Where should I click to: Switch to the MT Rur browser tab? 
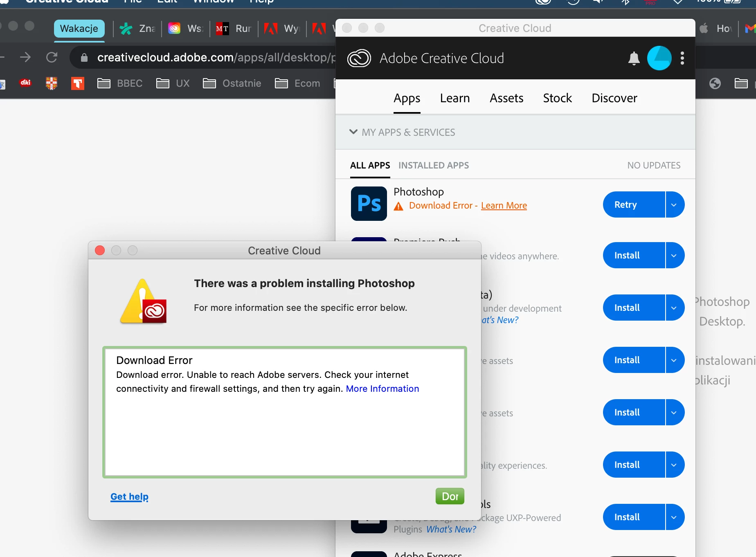(234, 29)
